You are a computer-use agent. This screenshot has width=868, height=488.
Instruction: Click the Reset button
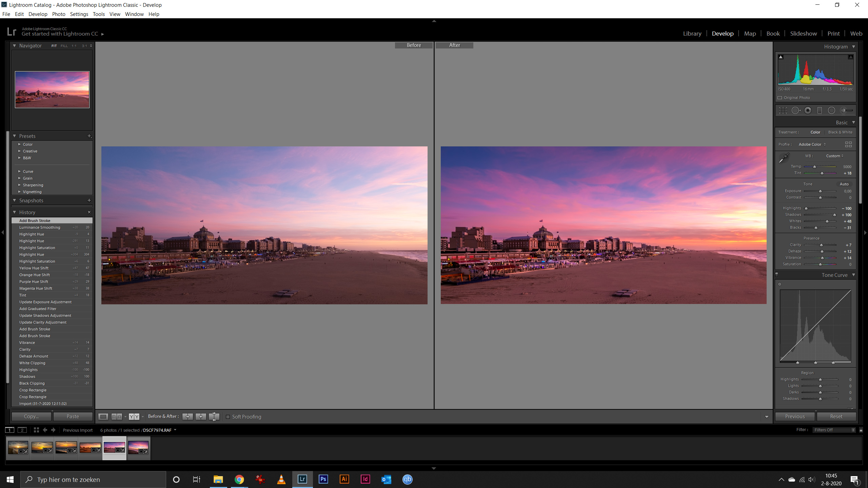point(836,416)
